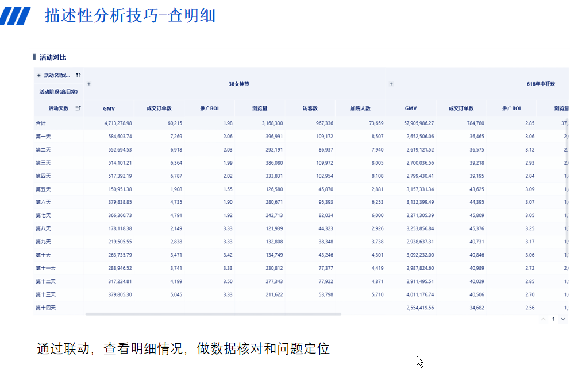Image resolution: width=574 pixels, height=392 pixels.
Task: Expand the 38女神节 column group plus icon
Action: point(89,84)
